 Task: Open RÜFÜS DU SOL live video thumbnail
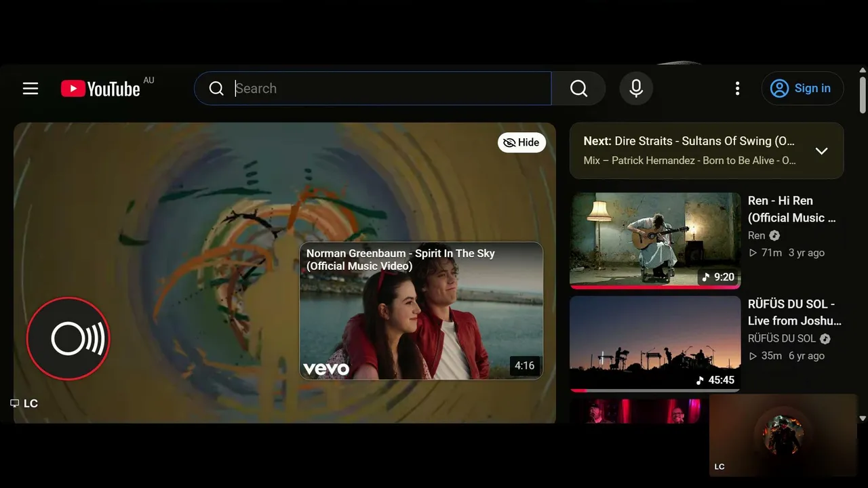(x=655, y=344)
